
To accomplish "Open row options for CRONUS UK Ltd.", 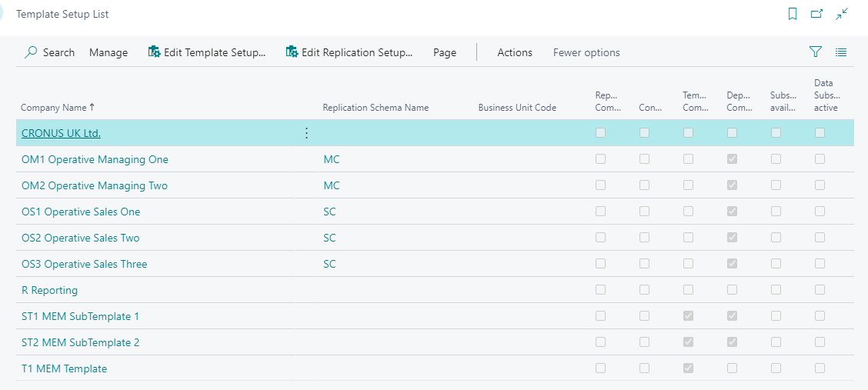I will point(306,133).
